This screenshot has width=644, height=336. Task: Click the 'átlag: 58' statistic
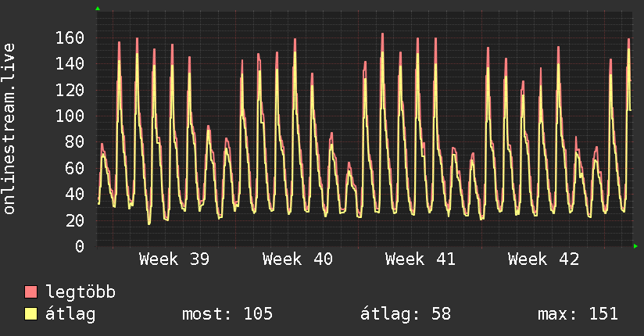(406, 314)
